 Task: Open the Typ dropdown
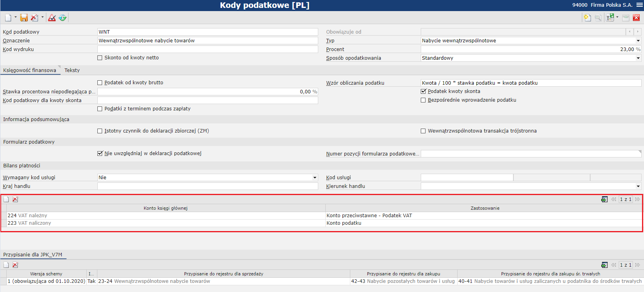[638, 41]
